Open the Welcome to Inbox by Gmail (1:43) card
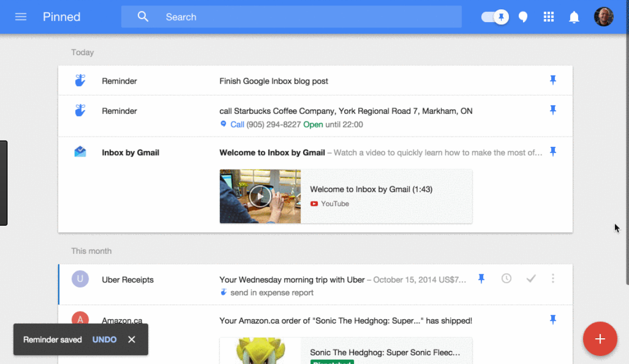The width and height of the screenshot is (629, 364). point(346,197)
